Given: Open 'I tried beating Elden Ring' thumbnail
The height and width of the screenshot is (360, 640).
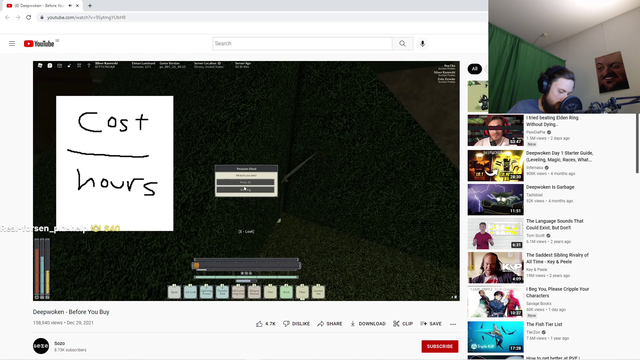Looking at the screenshot, I should 496,130.
